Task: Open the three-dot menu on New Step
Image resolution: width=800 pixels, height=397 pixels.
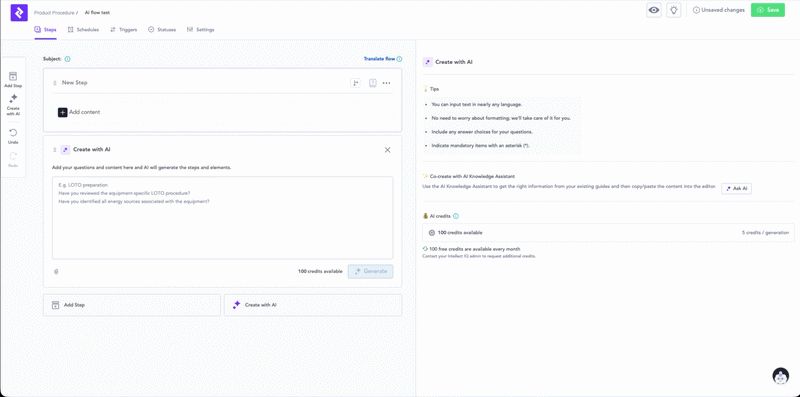Action: [x=387, y=83]
